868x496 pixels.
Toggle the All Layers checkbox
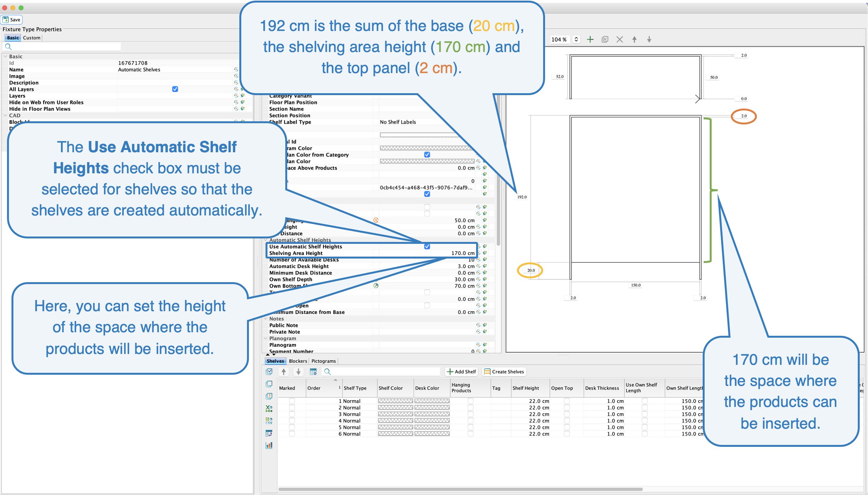175,89
